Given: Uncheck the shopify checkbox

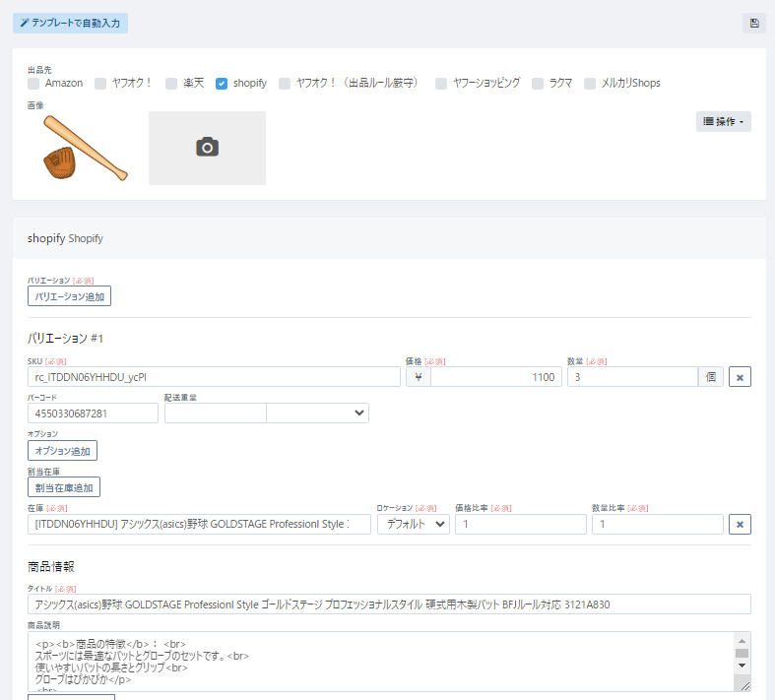Looking at the screenshot, I should point(222,84).
